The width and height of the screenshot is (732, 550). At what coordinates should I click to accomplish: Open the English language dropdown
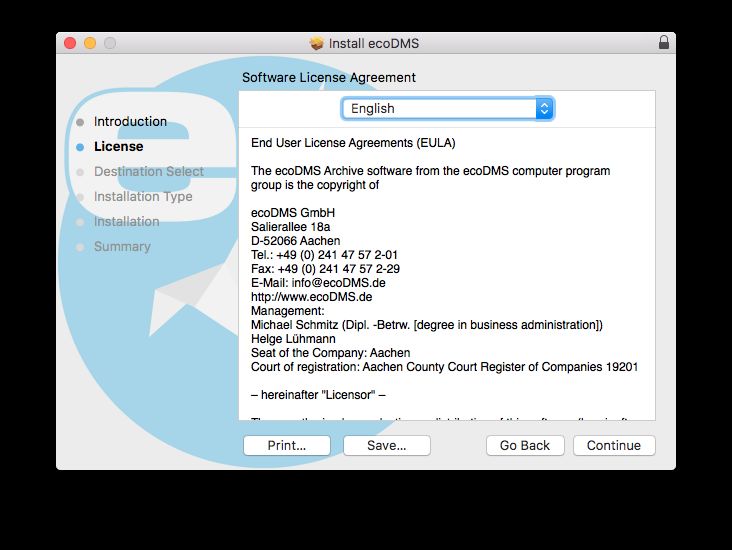[x=447, y=109]
